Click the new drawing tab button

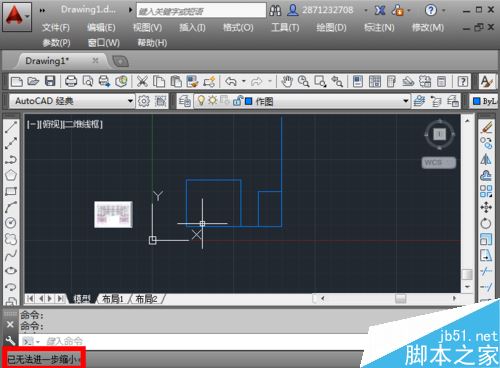[120, 61]
